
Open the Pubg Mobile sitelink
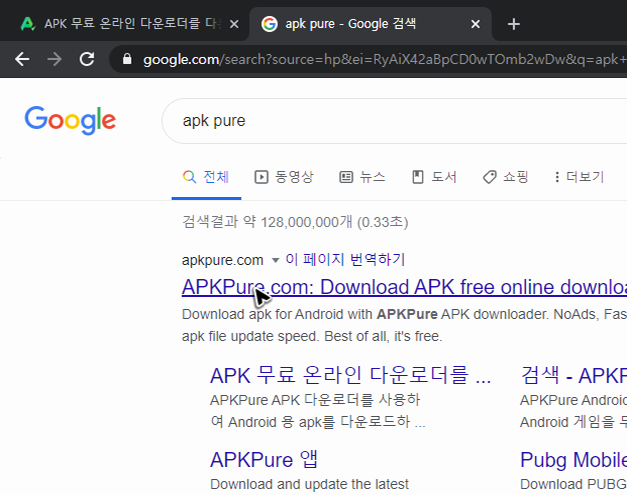coord(573,459)
